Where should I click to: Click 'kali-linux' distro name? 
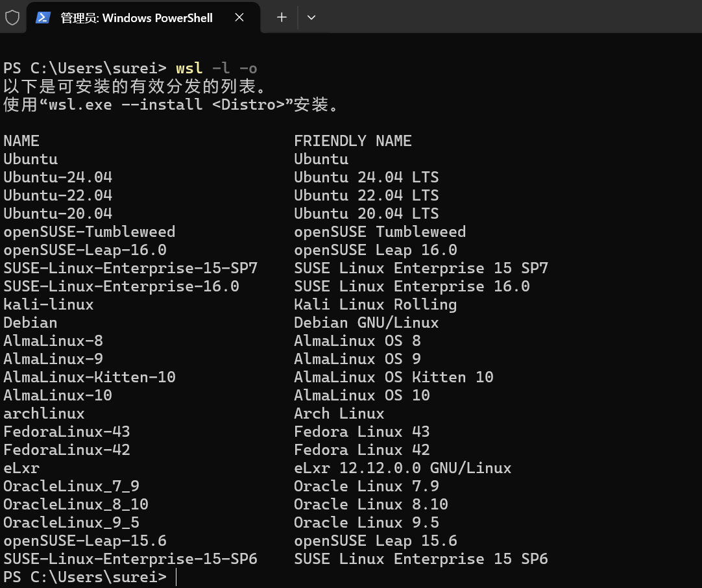pos(49,304)
